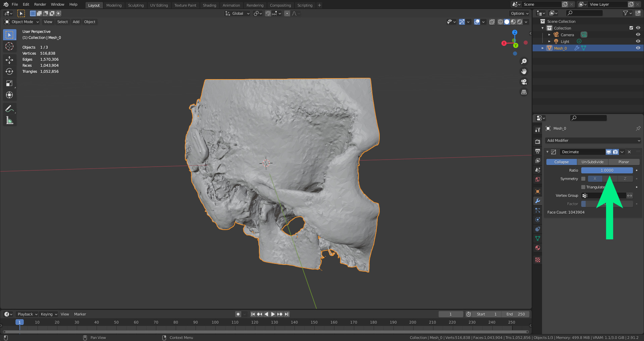Switch to orthographic/perspective view icon
The image size is (644, 341).
point(524,92)
